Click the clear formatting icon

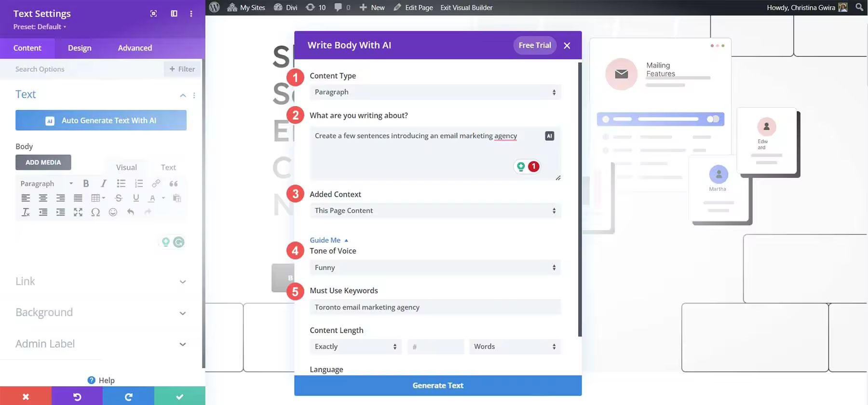pos(26,212)
